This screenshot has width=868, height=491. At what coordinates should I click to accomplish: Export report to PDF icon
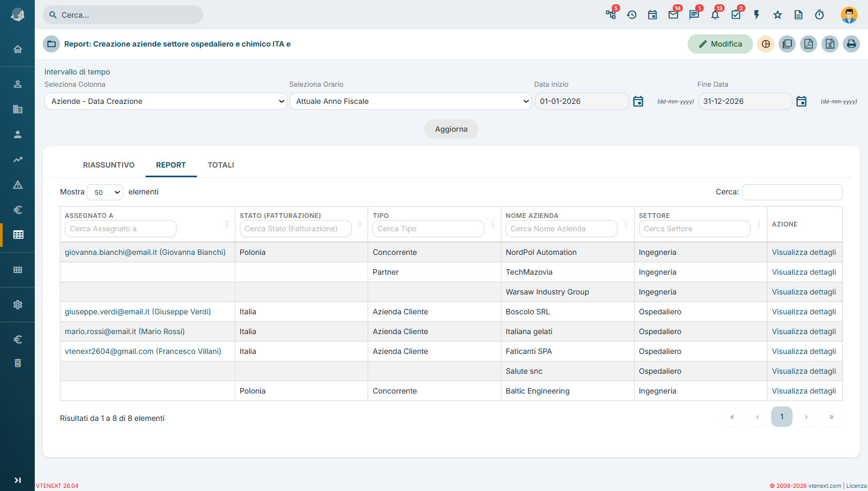pos(809,44)
